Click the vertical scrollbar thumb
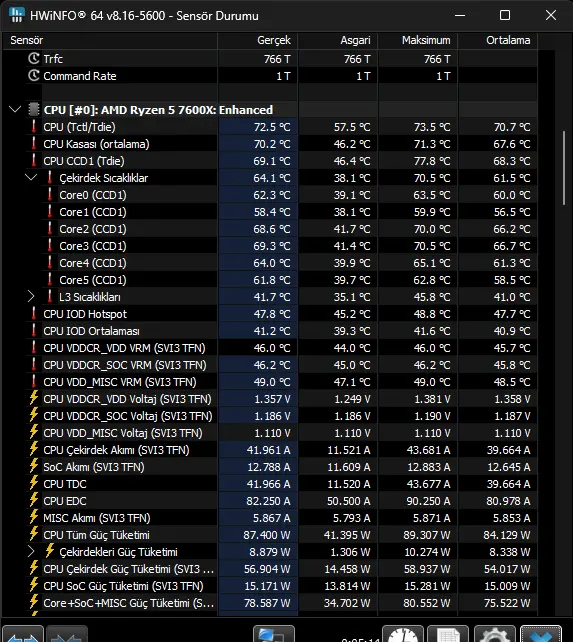 point(564,167)
